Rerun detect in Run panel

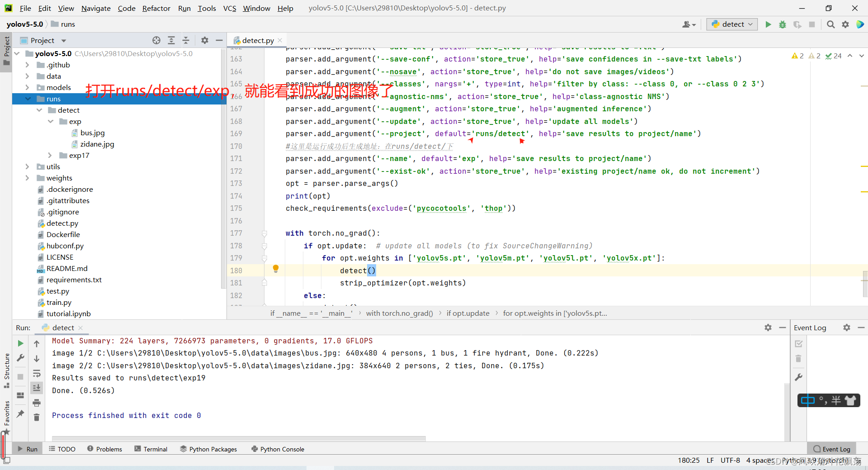coord(20,343)
